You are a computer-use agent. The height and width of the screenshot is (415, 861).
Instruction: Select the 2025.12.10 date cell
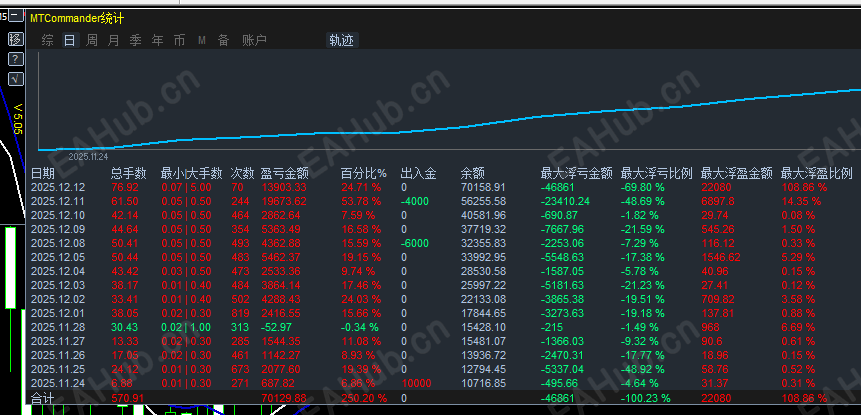[58, 215]
